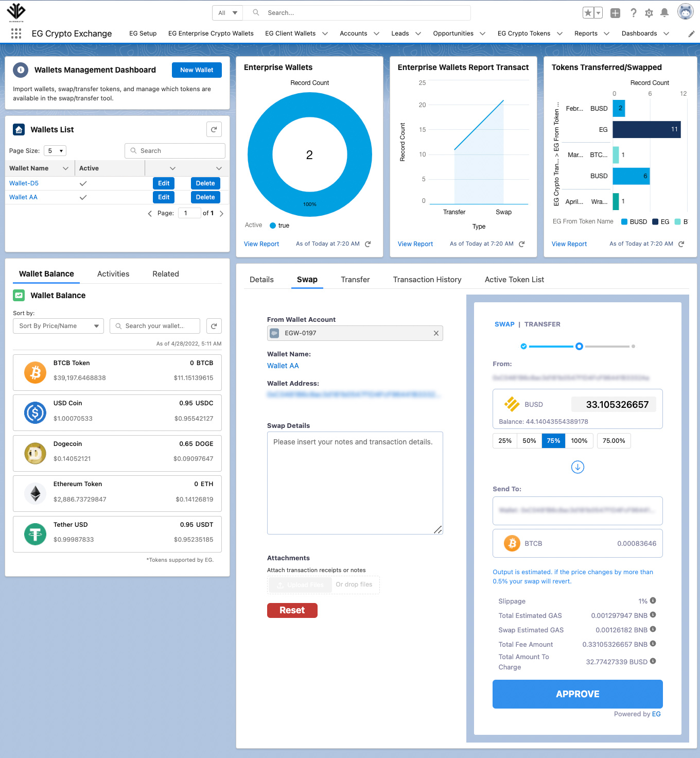Select the 'true' Active legend item under the donut chart
The image size is (700, 758).
point(279,225)
